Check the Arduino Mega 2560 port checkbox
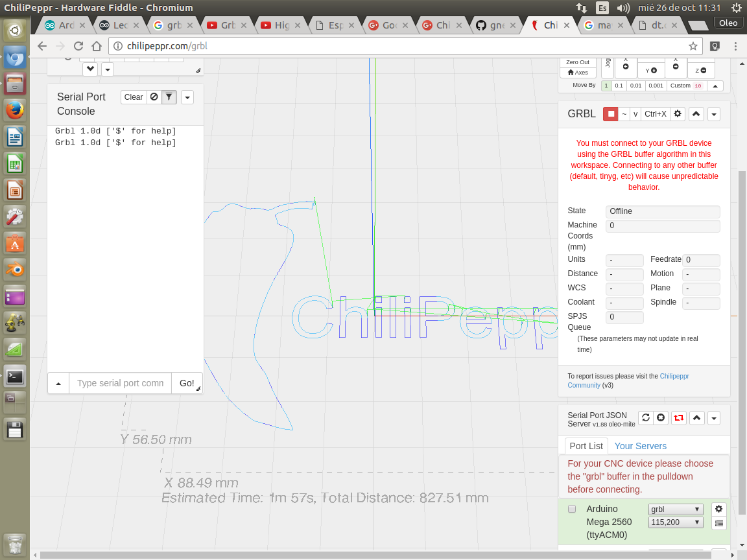Viewport: 747px width, 560px height. click(x=572, y=509)
